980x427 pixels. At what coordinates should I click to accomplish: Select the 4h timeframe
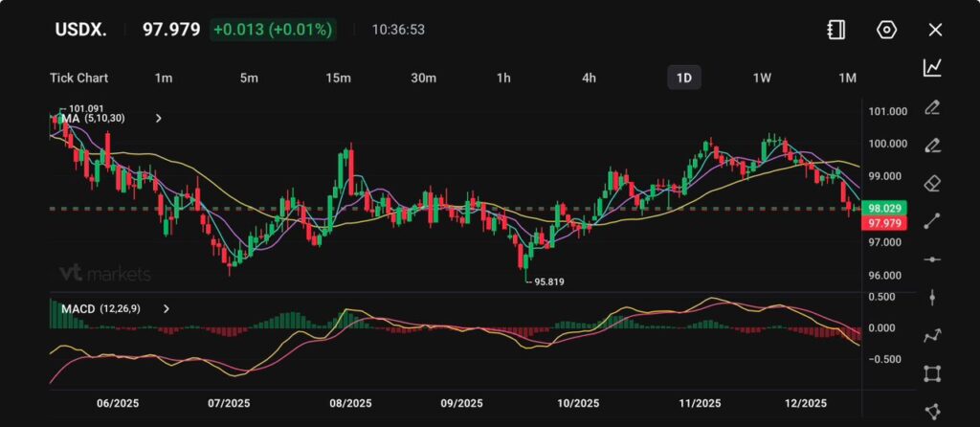tap(590, 78)
